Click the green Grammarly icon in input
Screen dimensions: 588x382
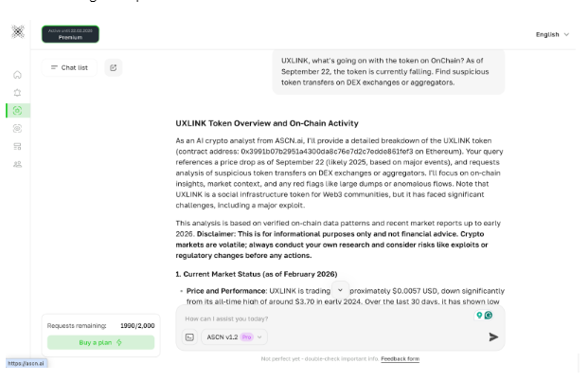(489, 316)
